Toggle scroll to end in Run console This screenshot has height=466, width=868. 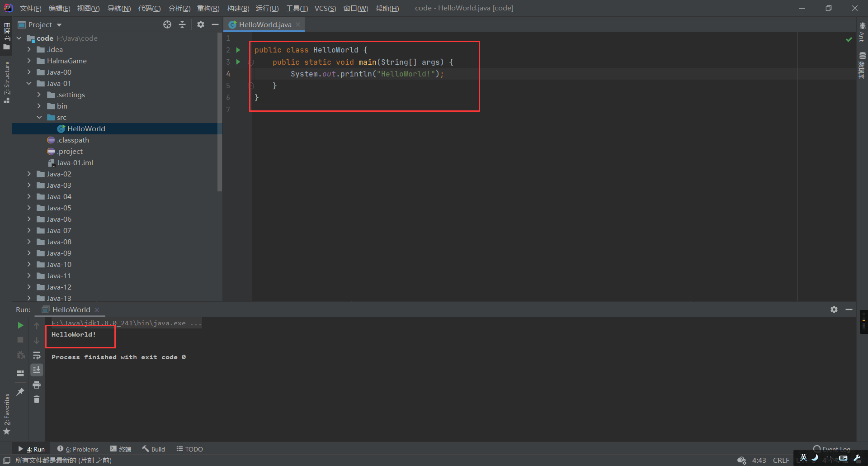[37, 370]
